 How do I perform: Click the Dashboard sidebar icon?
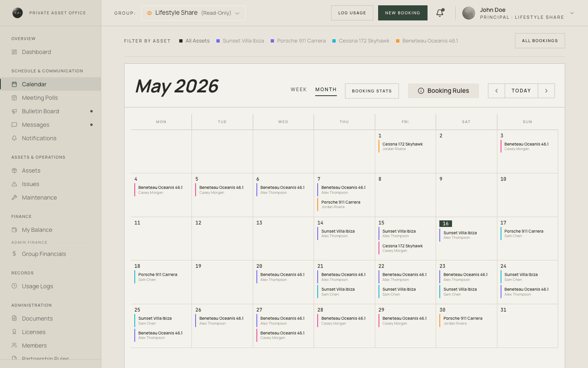(x=14, y=52)
